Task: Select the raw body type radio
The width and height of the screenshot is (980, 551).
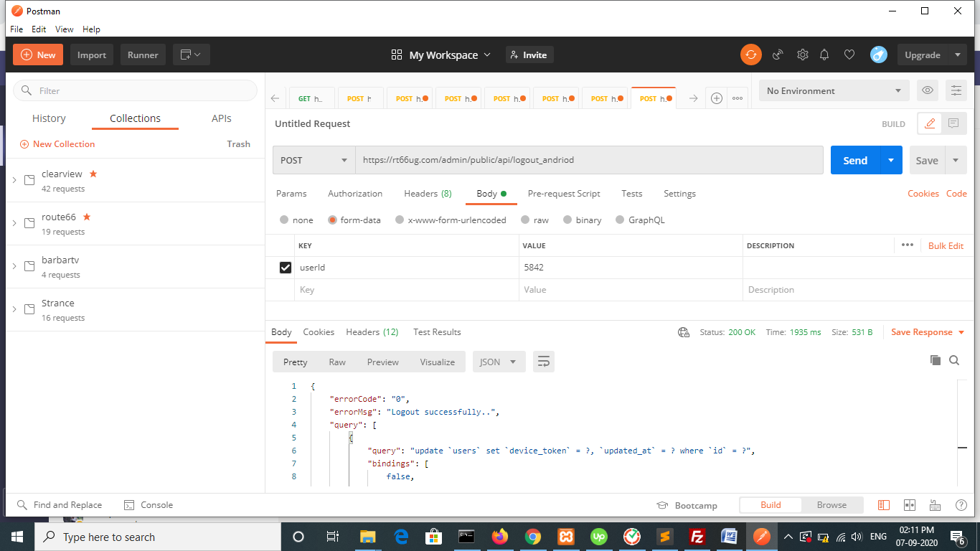Action: pyautogui.click(x=525, y=220)
